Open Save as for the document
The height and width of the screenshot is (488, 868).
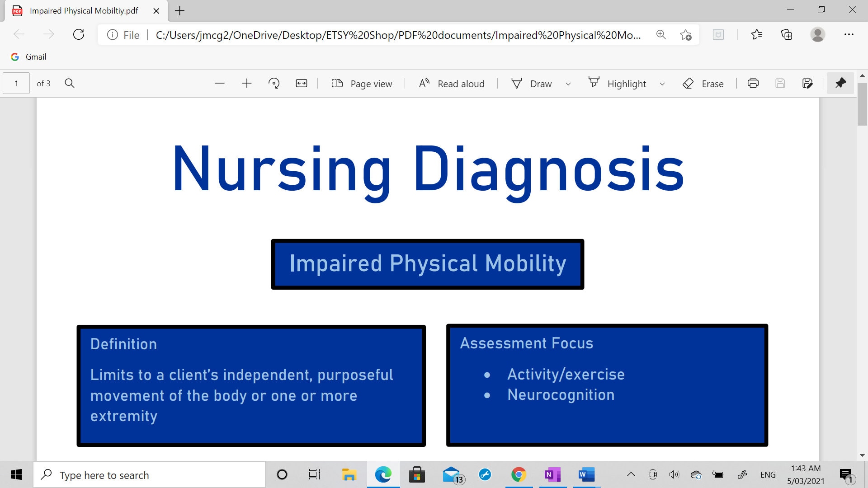pyautogui.click(x=807, y=83)
